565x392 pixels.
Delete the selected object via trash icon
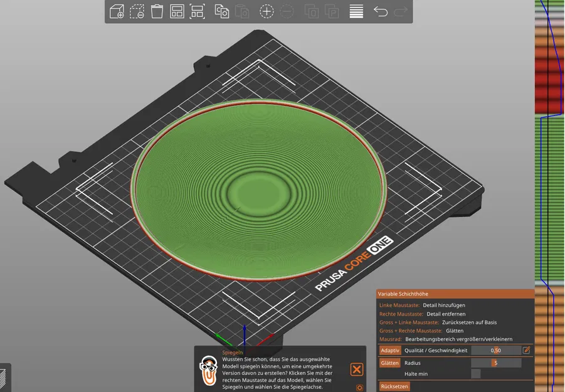coord(157,11)
